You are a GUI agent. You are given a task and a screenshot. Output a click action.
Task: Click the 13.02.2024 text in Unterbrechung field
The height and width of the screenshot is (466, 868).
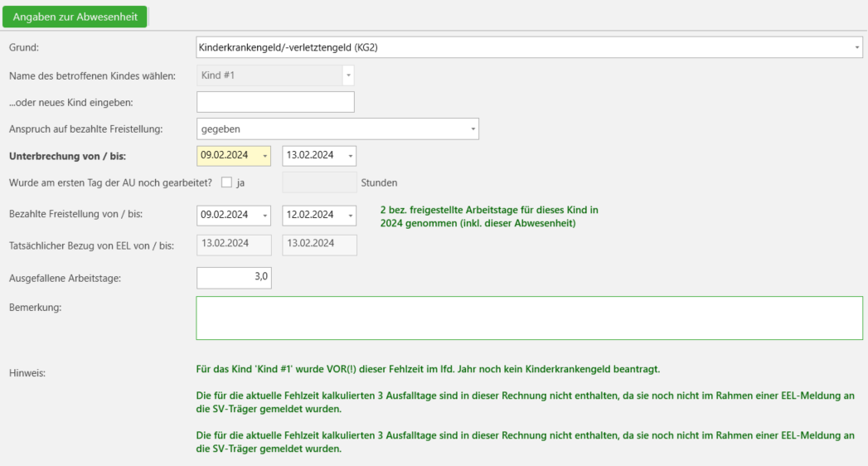coord(309,155)
